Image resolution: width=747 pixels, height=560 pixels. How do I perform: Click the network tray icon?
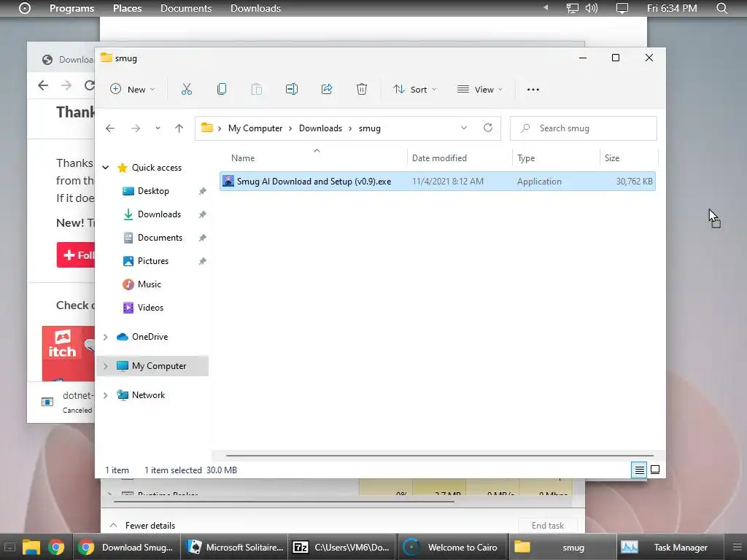[x=572, y=8]
